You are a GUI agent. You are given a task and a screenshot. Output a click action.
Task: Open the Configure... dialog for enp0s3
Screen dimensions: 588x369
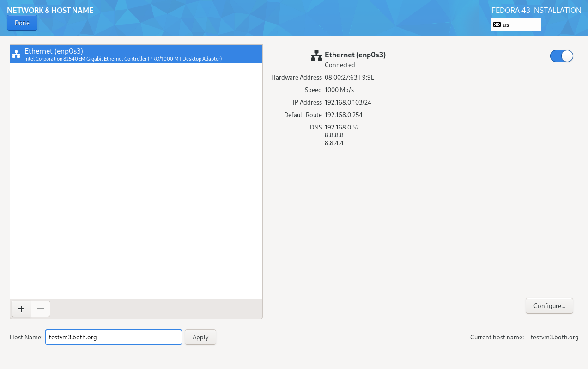pos(549,306)
